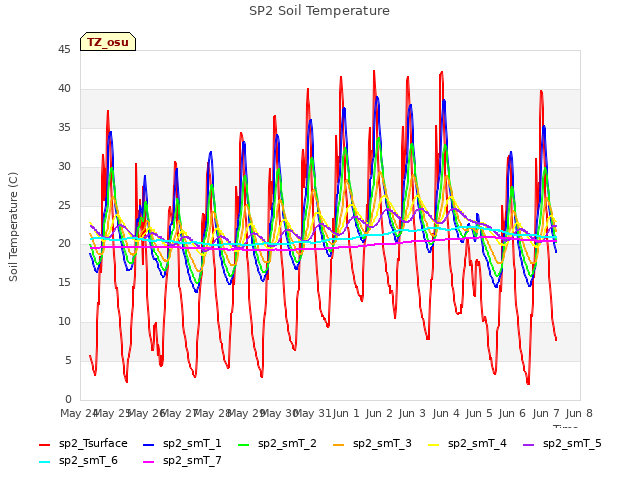Click the Jun 7 x-axis tick label
Screen dimensions: 640x480
(x=546, y=413)
